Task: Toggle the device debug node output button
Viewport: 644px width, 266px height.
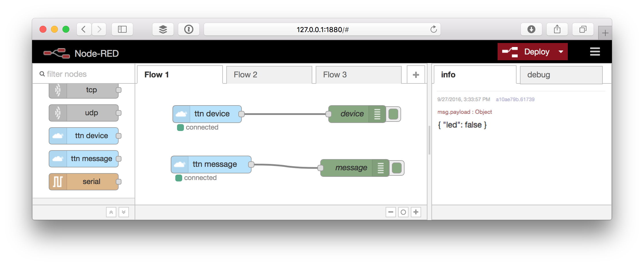Action: tap(393, 114)
